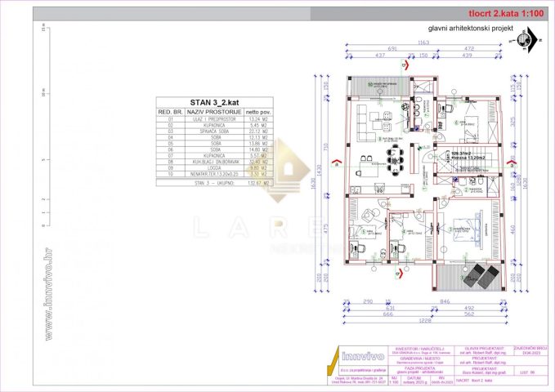Screen dimensions: 555x392
Task: Click the red section marker left of plan
Action: pos(336,163)
